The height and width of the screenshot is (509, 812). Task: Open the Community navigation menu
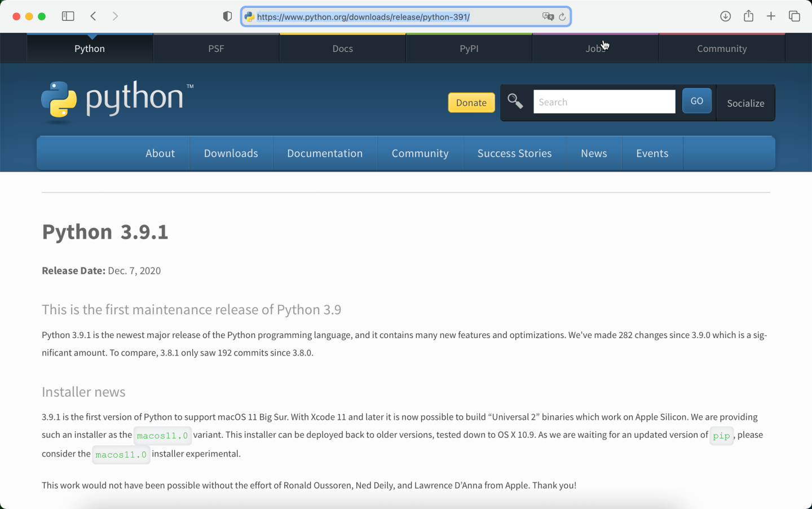(420, 153)
